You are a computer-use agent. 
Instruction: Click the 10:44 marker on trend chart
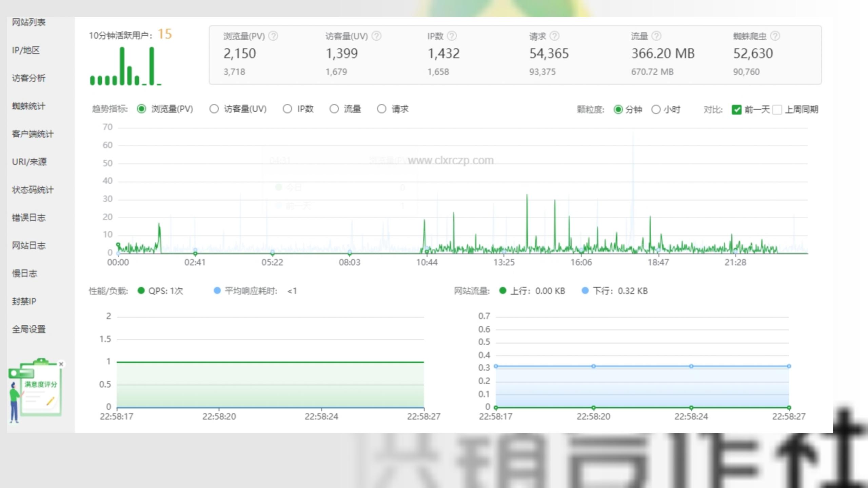pos(427,252)
